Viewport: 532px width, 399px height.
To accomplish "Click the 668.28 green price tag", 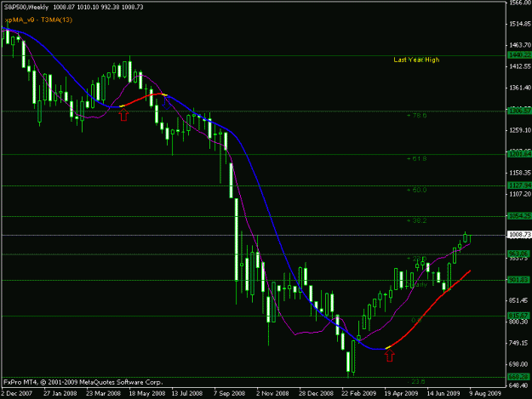I will click(518, 377).
